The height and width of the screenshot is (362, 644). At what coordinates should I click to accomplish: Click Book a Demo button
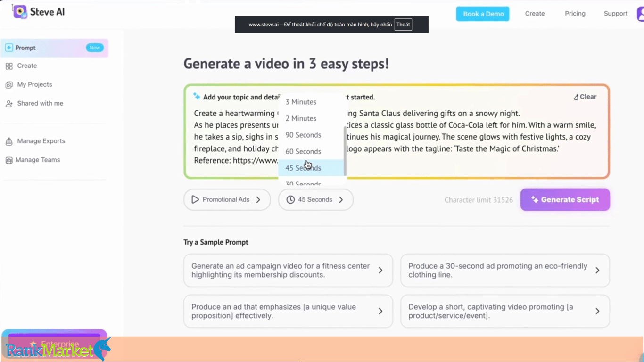(483, 14)
